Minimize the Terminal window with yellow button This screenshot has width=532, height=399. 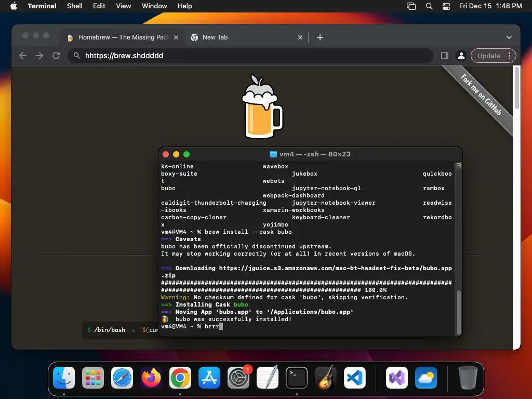[x=176, y=154]
